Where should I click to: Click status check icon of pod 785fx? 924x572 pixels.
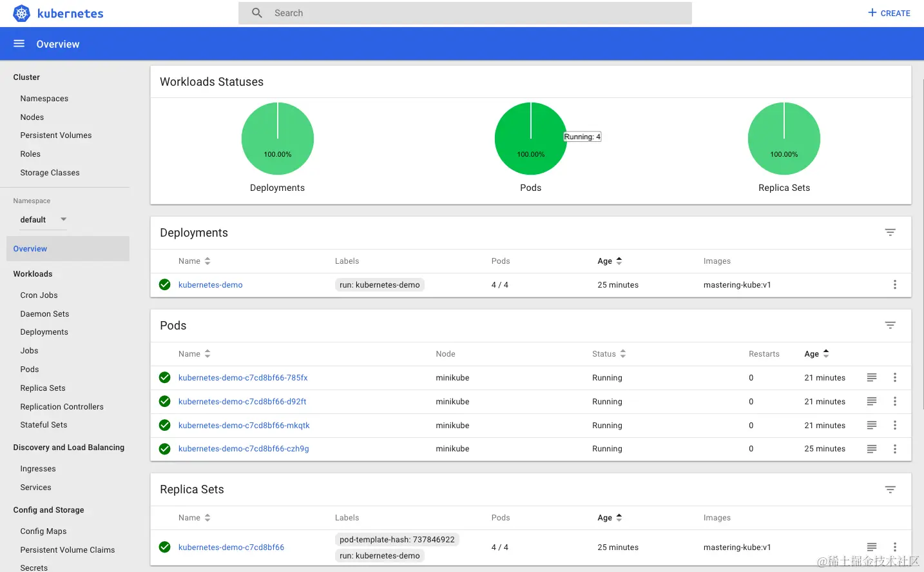[x=165, y=377]
